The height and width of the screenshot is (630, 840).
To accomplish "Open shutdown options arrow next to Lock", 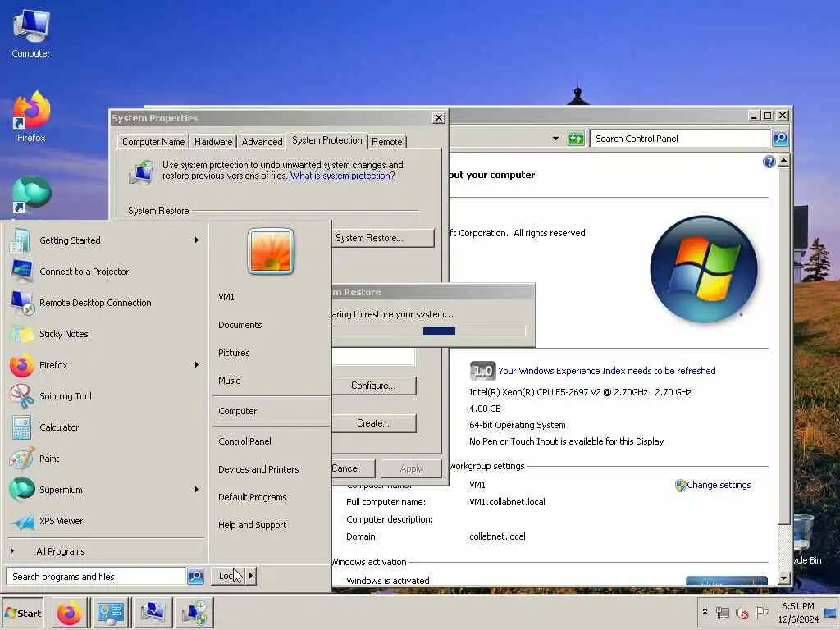I will (251, 576).
